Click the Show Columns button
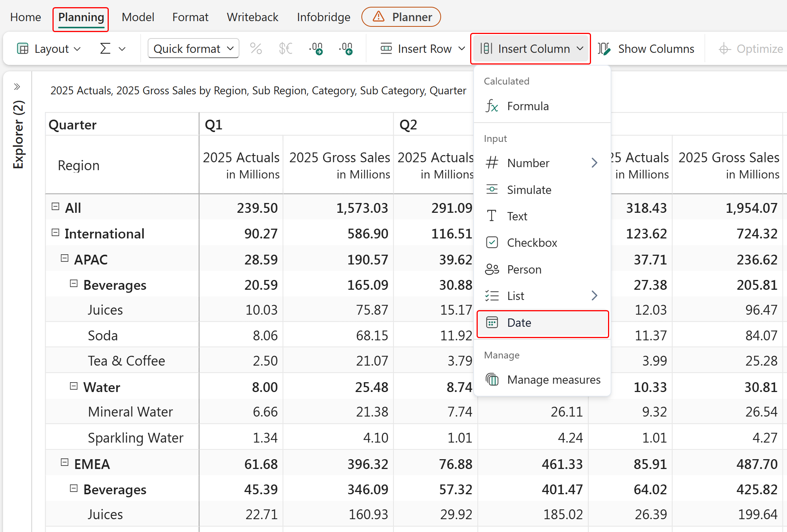Screen dimensions: 787x532 click(x=646, y=49)
